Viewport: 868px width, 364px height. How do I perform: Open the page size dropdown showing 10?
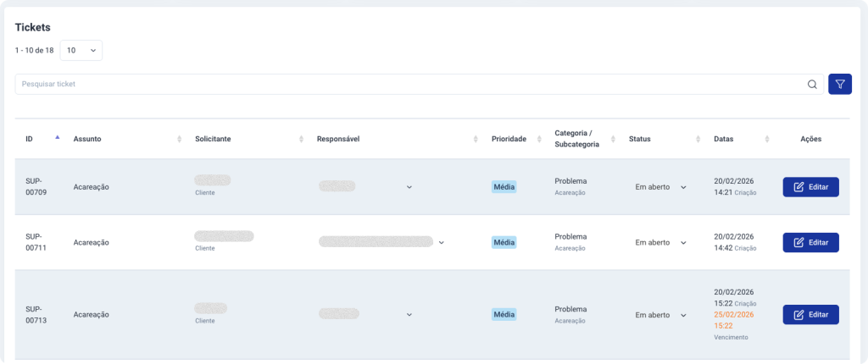click(81, 51)
